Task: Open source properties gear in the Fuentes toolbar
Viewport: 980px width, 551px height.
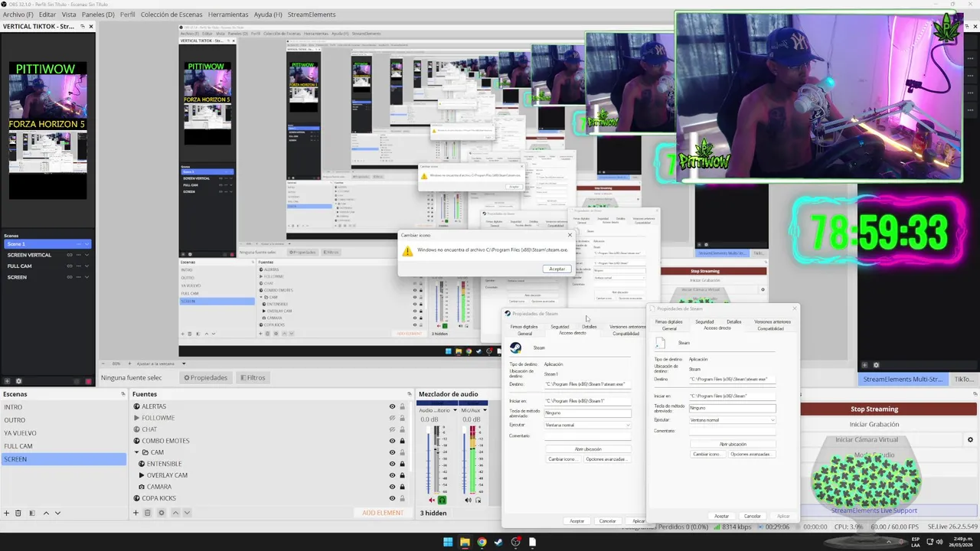Action: click(162, 513)
